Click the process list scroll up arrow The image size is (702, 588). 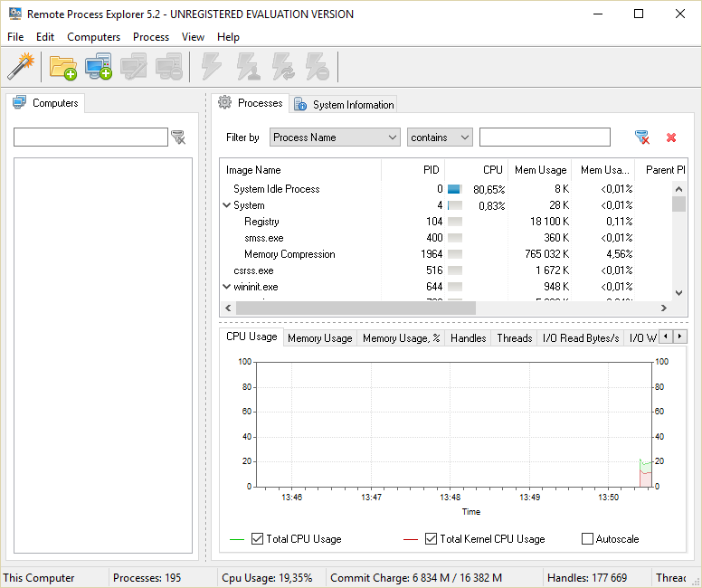(x=678, y=189)
